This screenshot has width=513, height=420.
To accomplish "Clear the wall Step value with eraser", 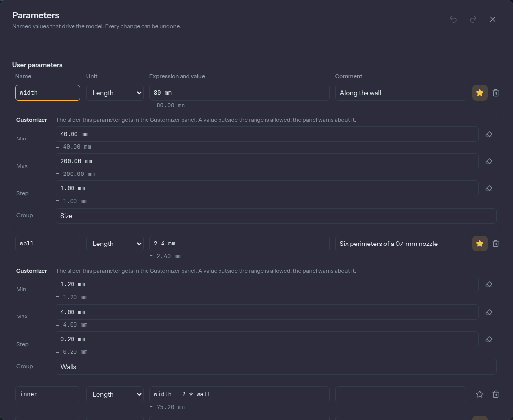I will click(489, 339).
